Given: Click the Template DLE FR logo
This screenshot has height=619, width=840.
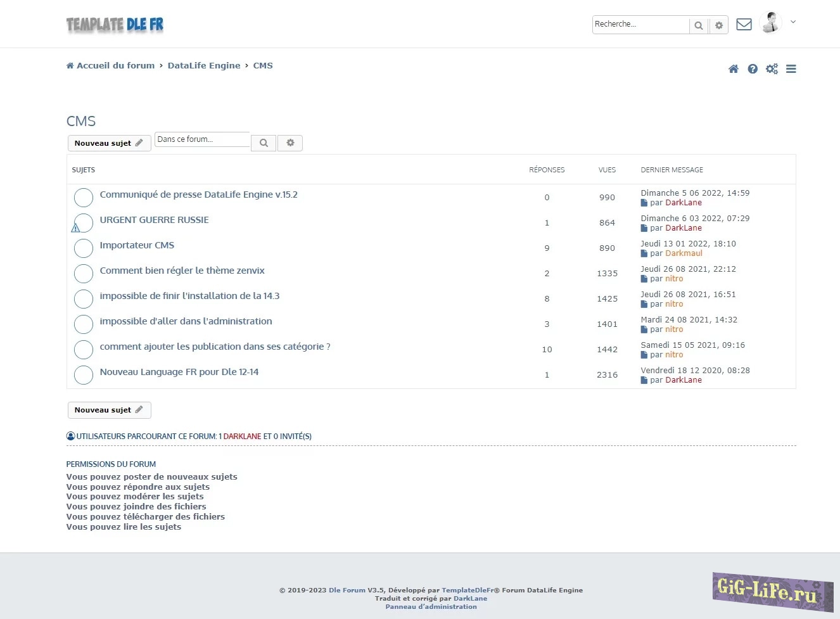Looking at the screenshot, I should click(x=115, y=25).
